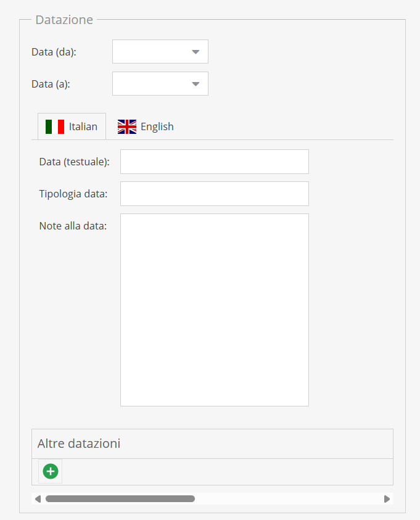Click the horizontal scrollbar thumb

point(120,498)
